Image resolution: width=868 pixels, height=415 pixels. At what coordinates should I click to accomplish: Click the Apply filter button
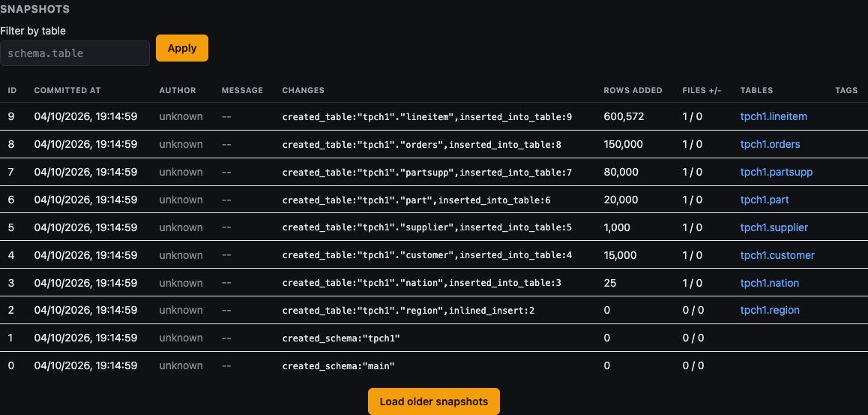(x=182, y=48)
